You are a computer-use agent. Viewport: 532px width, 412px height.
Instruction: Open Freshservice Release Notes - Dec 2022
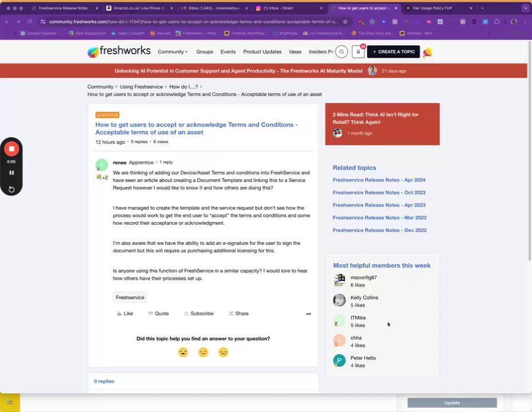click(380, 230)
